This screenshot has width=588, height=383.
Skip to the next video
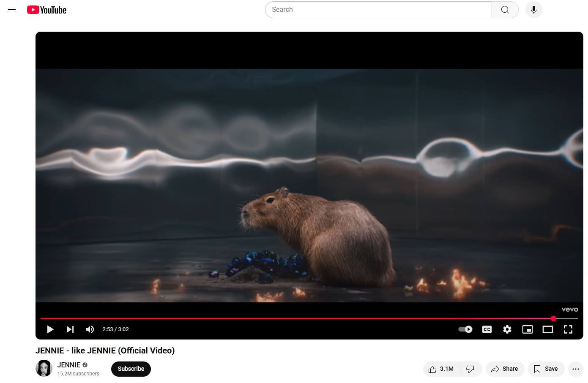click(x=70, y=329)
